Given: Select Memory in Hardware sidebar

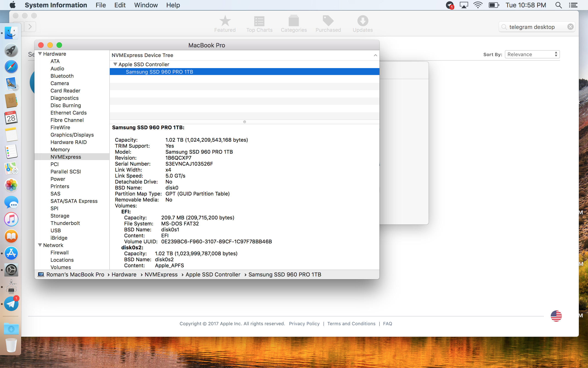Looking at the screenshot, I should [60, 149].
